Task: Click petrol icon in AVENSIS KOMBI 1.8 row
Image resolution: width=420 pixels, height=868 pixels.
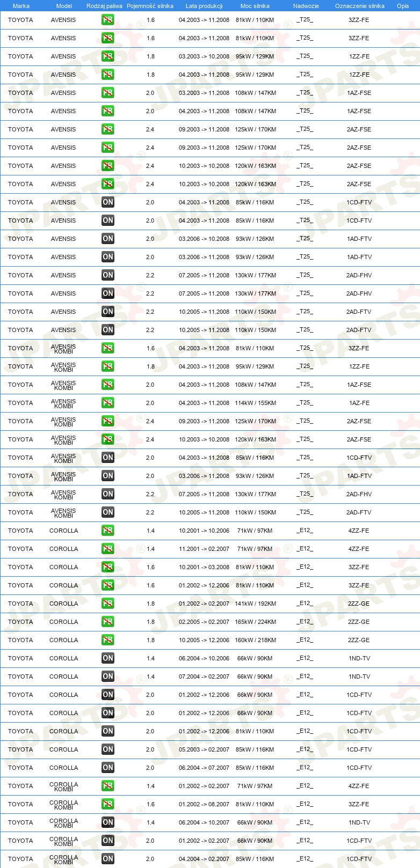Action: 108,366
